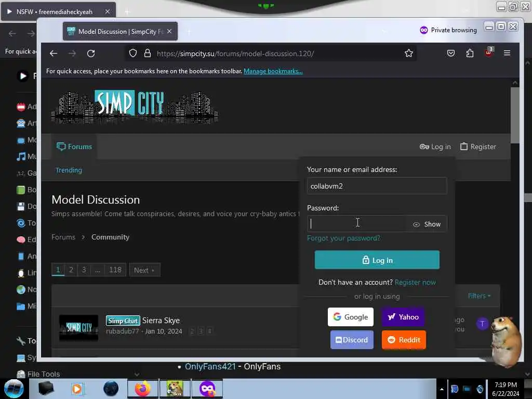Click the SimpCity logo banner
The image size is (532, 399).
[135, 107]
